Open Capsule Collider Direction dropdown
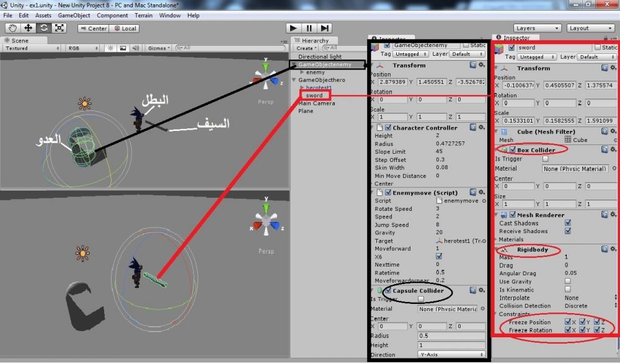The width and height of the screenshot is (620, 364). [x=451, y=355]
